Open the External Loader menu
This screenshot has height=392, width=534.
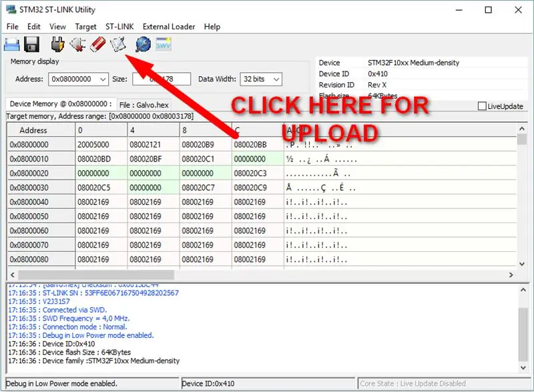[169, 27]
